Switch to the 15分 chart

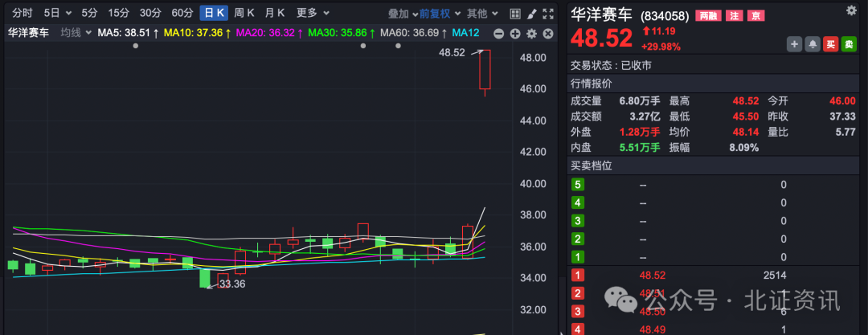click(118, 13)
